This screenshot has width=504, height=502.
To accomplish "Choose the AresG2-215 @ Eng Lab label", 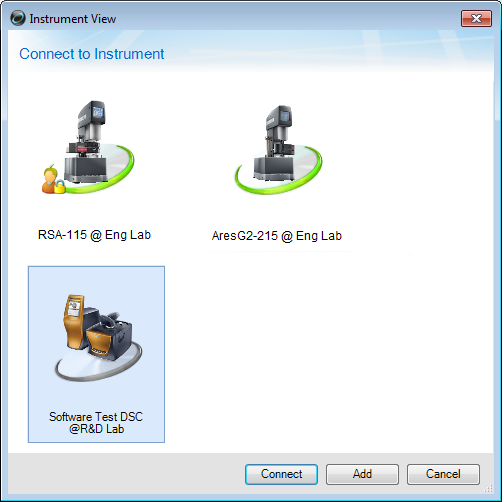I will click(277, 236).
